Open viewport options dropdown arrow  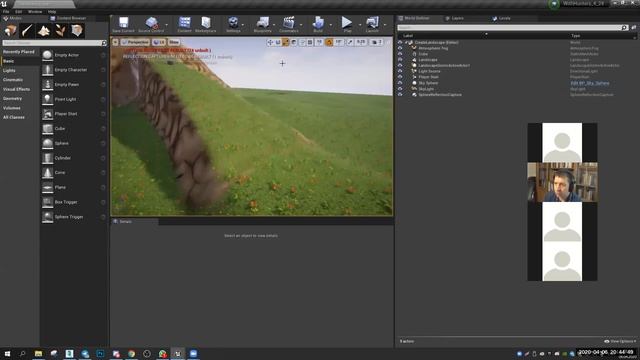tap(116, 42)
